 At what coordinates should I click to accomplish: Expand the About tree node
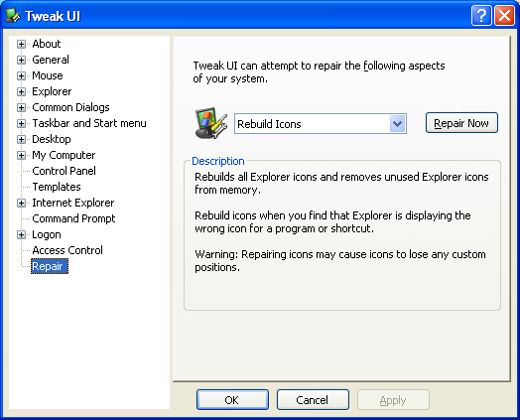[x=21, y=44]
